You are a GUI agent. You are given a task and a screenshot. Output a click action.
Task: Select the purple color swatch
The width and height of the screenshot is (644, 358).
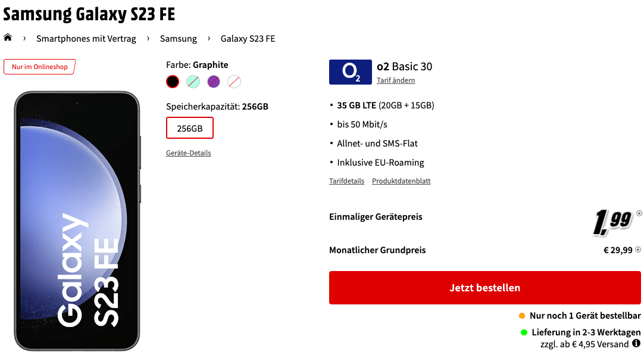point(214,82)
